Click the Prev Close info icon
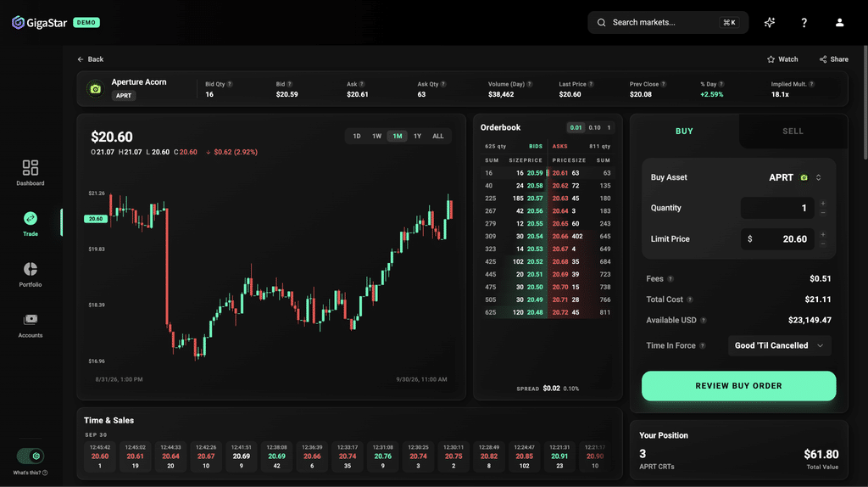868x487 pixels. pyautogui.click(x=664, y=84)
